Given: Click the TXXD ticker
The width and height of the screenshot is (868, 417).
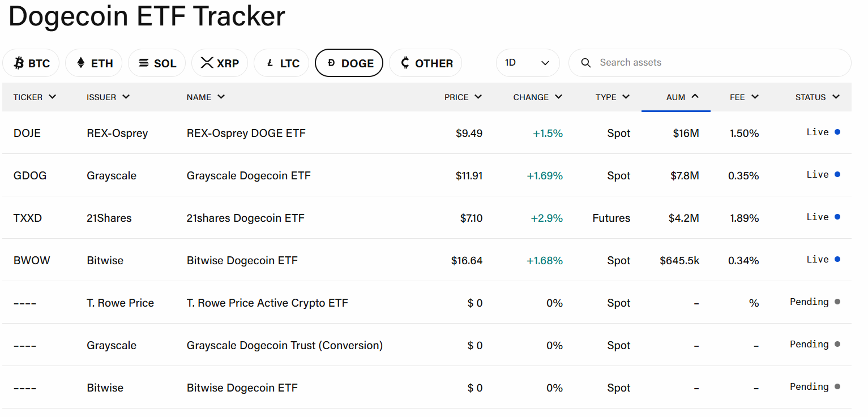Looking at the screenshot, I should (x=28, y=218).
